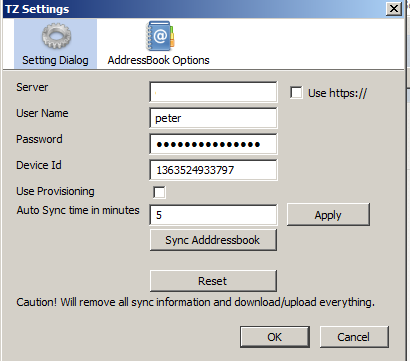This screenshot has height=361, width=410.
Task: Click the User Name label
Action: coord(42,113)
